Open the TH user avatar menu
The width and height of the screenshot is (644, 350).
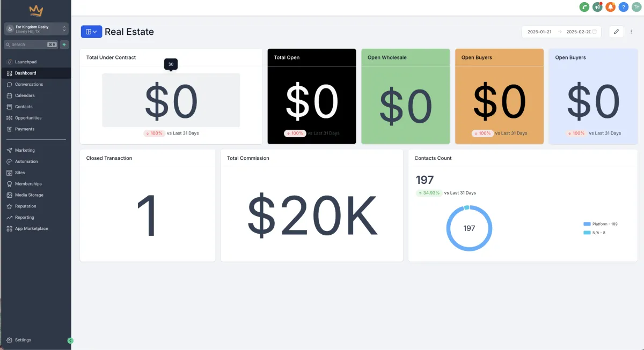(636, 7)
